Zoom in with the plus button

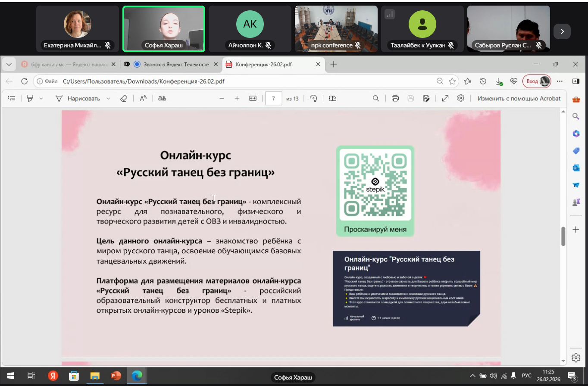point(237,98)
